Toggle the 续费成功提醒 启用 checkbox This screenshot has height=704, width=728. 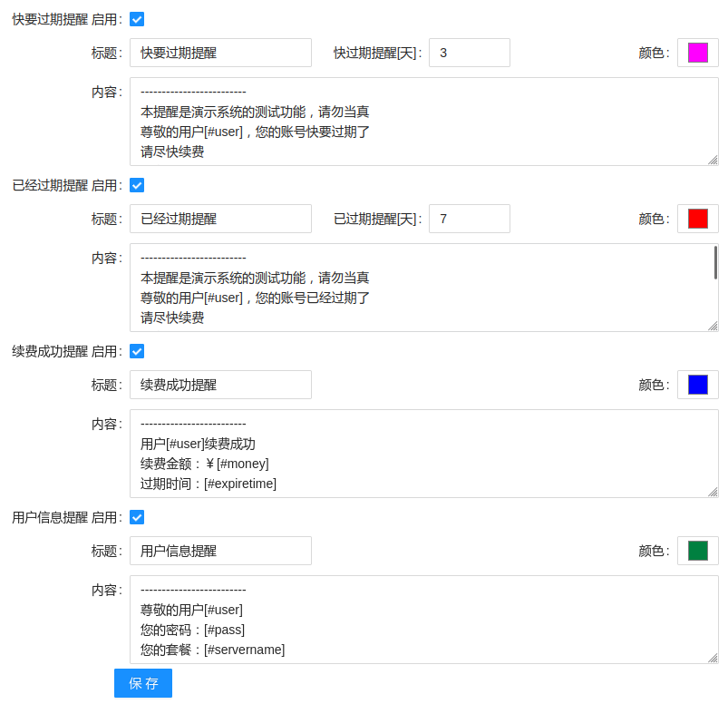click(x=137, y=351)
